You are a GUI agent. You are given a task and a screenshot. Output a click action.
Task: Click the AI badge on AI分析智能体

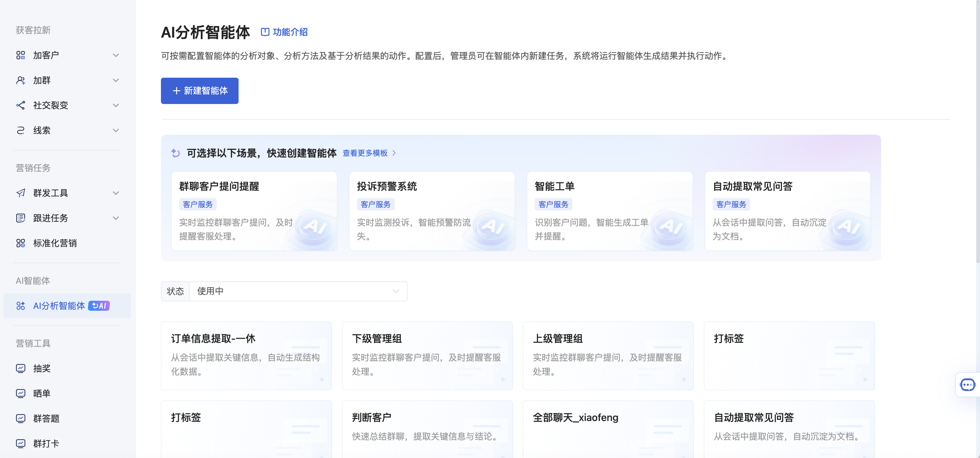tap(99, 306)
